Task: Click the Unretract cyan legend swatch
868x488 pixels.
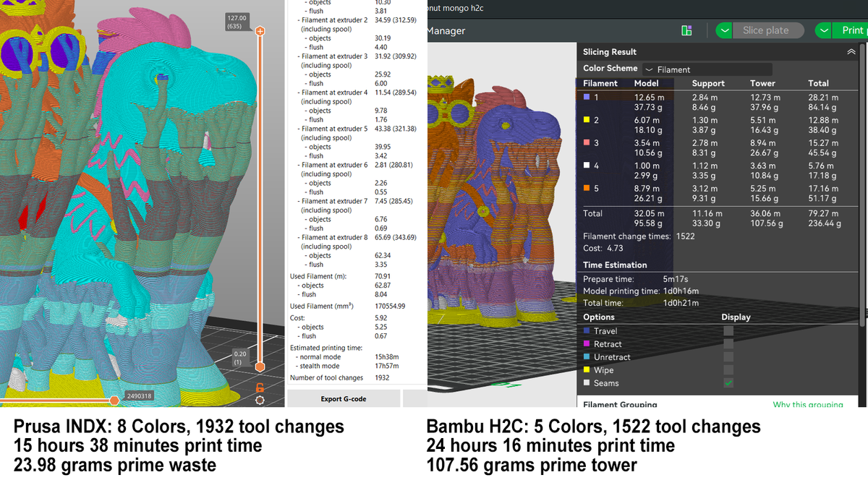Action: (587, 357)
